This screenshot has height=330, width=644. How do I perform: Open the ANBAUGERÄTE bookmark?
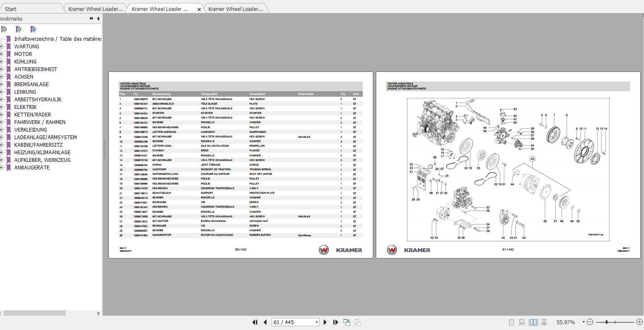pyautogui.click(x=32, y=168)
